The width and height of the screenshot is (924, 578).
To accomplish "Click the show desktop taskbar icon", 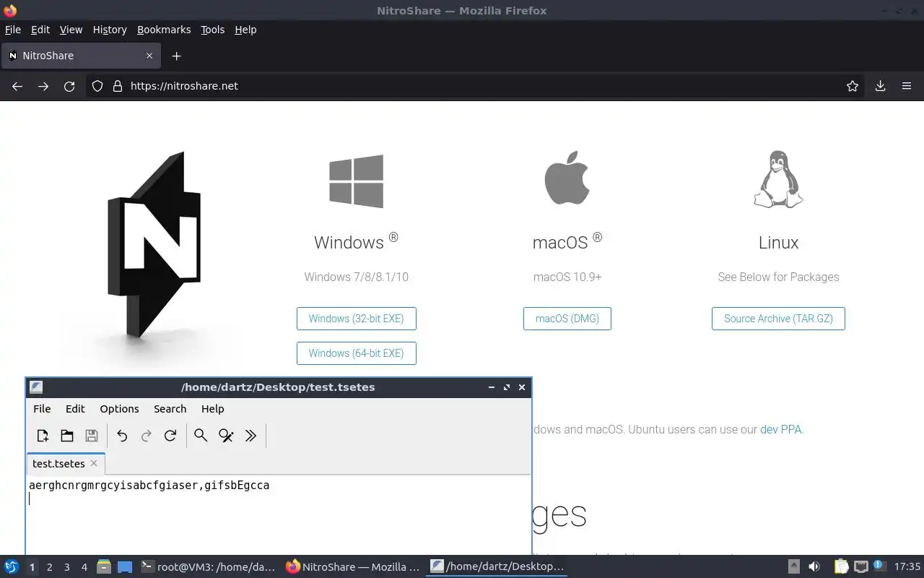I will point(125,567).
